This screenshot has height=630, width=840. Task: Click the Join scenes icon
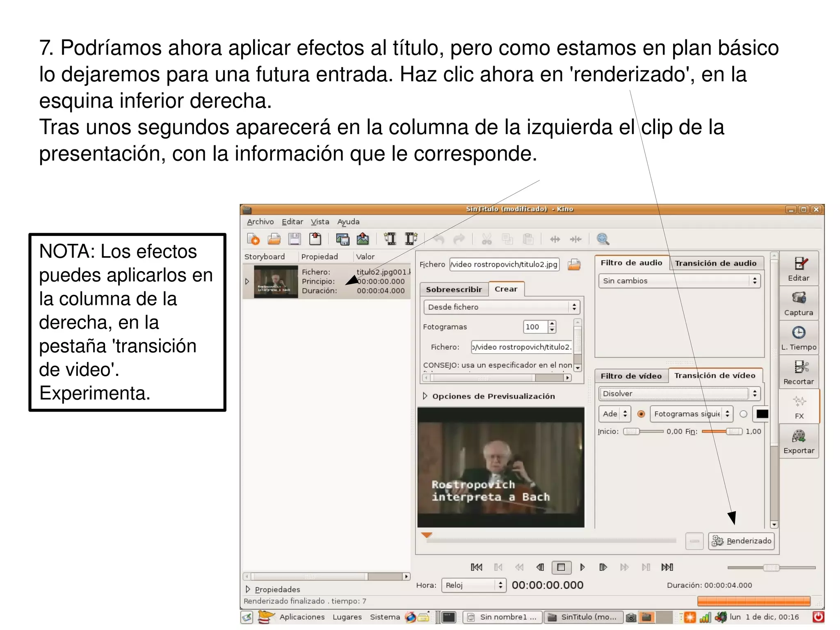[x=575, y=239]
